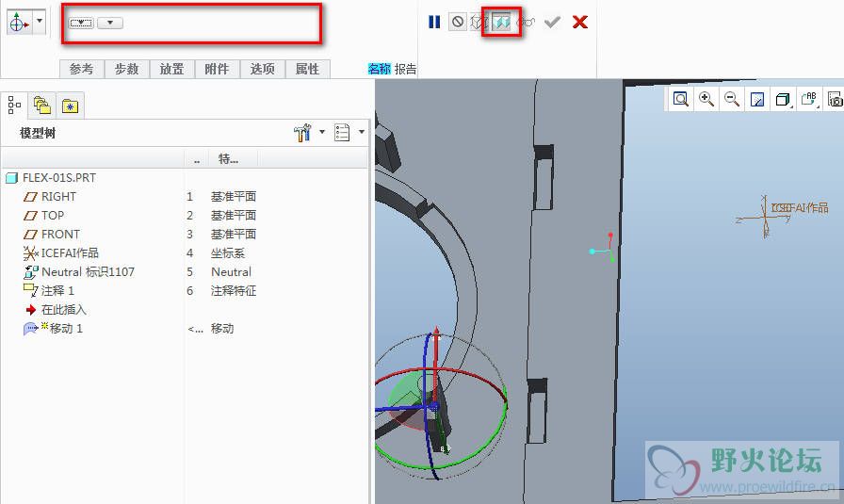
Task: Select the FRONT datum plane
Action: coord(60,235)
